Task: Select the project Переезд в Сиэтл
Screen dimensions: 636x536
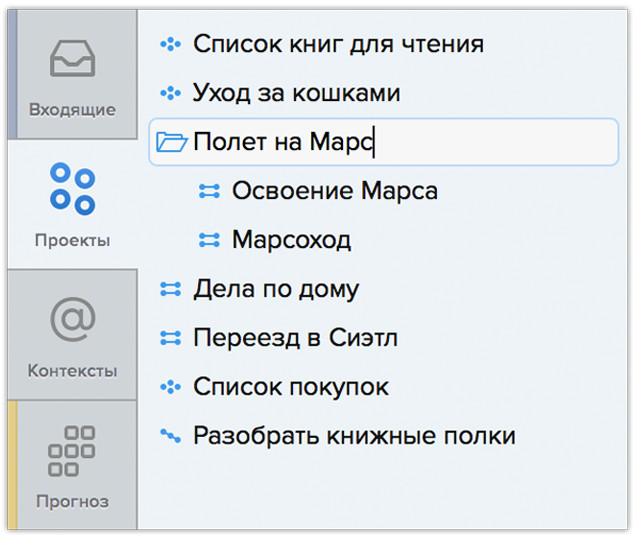Action: click(x=295, y=338)
